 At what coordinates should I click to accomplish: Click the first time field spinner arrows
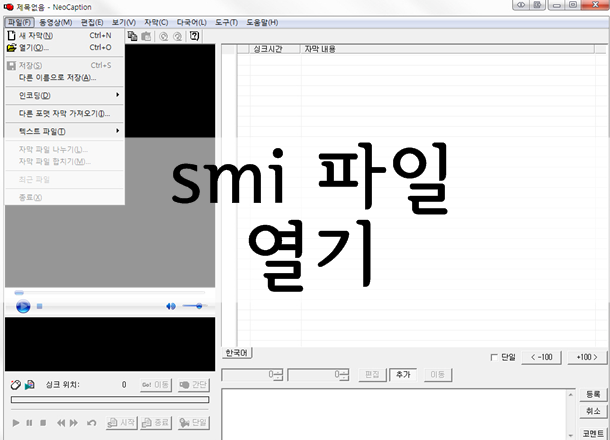[x=279, y=375]
